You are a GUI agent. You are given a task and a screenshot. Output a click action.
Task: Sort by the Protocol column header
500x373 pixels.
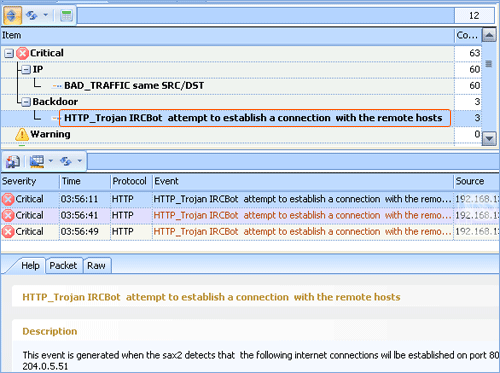131,181
